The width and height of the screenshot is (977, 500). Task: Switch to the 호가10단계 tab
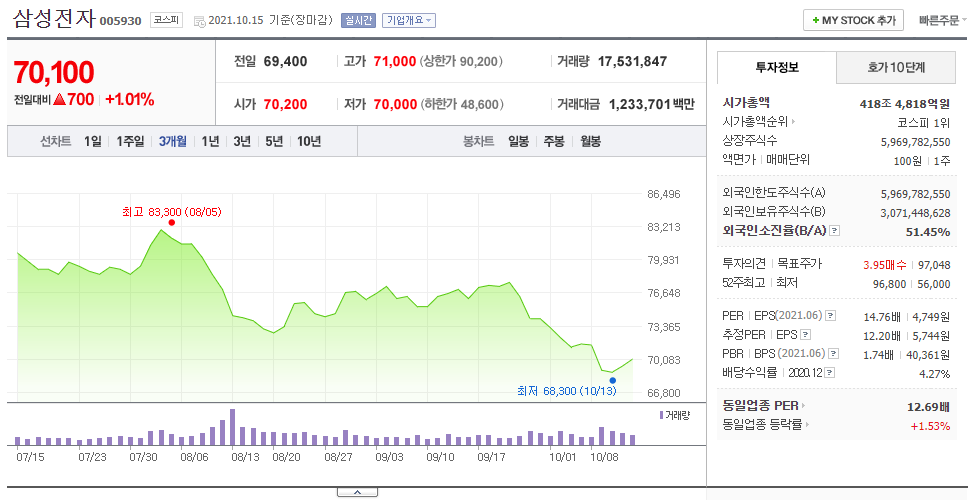point(896,67)
